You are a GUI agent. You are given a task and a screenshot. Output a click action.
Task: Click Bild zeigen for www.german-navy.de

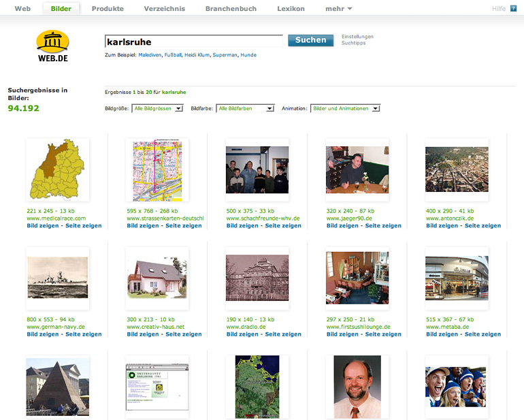[42, 334]
